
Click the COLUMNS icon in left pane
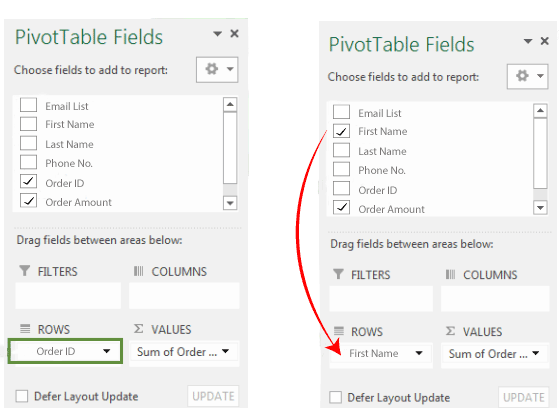pos(139,271)
